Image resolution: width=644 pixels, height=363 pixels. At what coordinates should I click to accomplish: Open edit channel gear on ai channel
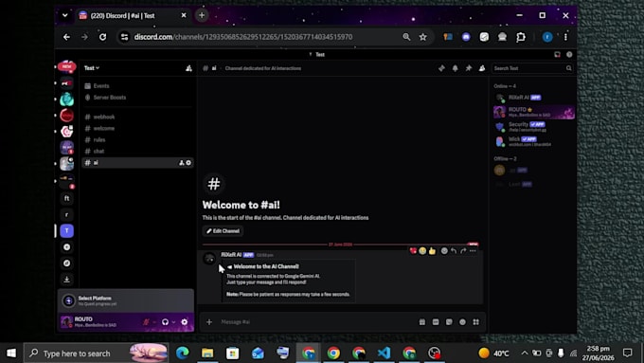[188, 163]
